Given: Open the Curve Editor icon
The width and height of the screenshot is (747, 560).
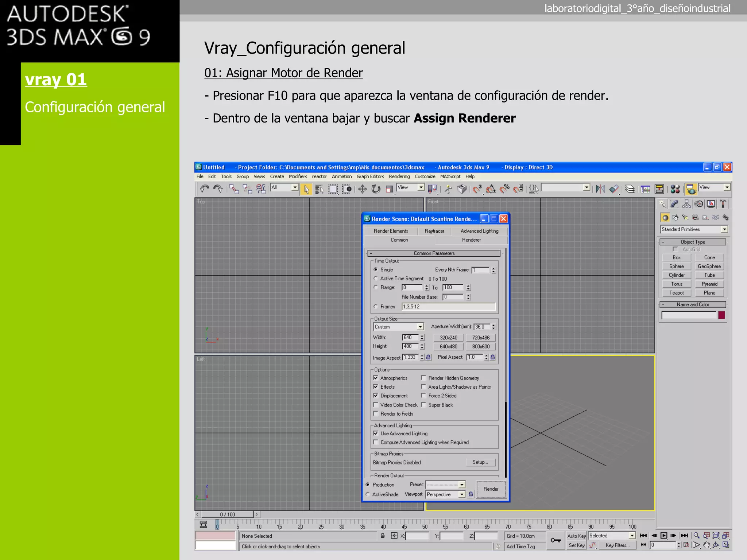Looking at the screenshot, I should point(645,189).
